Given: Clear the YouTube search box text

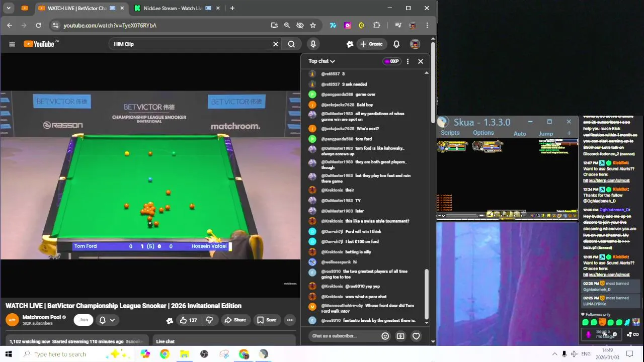Looking at the screenshot, I should point(276,44).
